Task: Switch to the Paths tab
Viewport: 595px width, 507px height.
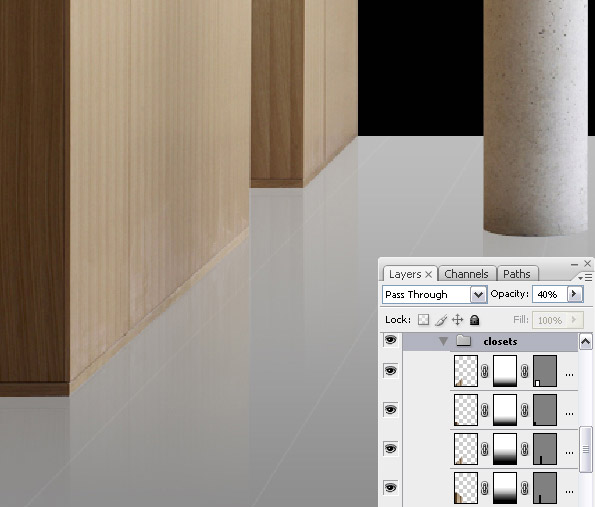Action: (x=517, y=274)
